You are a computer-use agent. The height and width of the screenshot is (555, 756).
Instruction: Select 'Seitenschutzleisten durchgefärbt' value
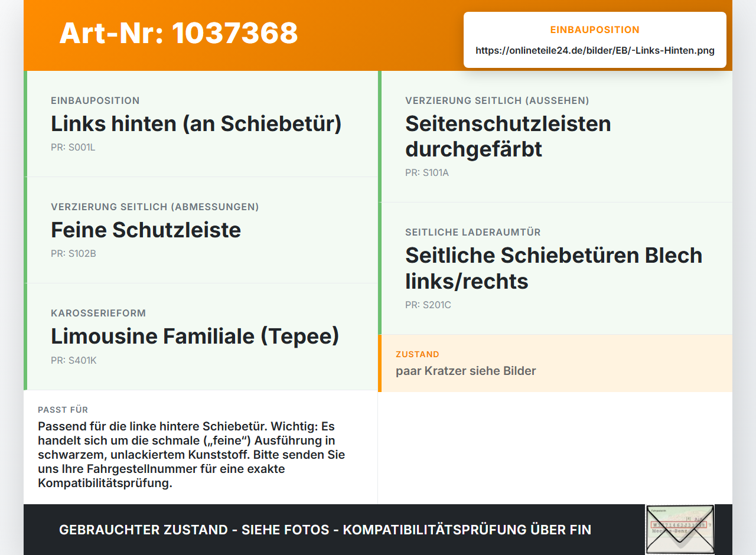[508, 136]
